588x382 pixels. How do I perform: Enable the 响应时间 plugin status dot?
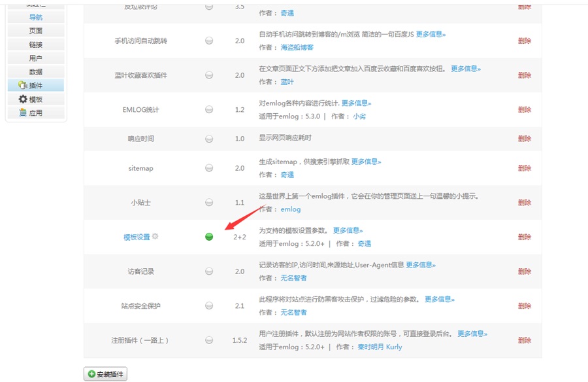tap(209, 139)
